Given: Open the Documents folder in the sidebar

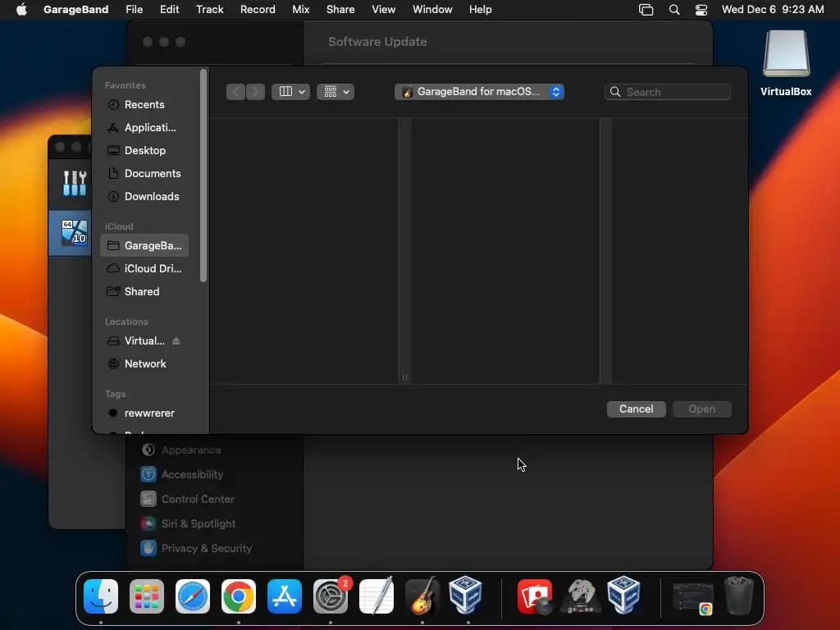Looking at the screenshot, I should 144,174.
